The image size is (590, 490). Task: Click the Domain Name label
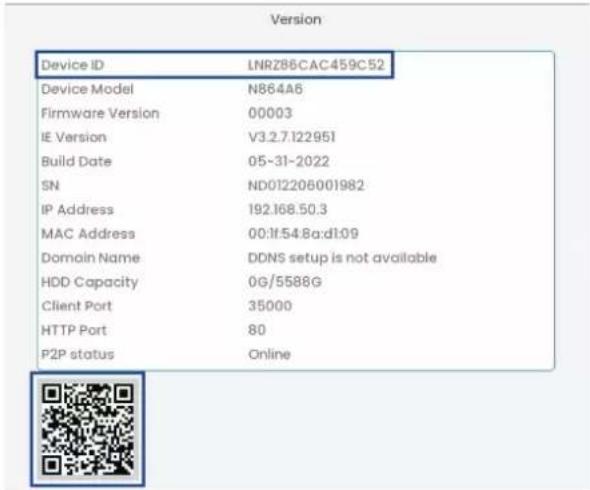pos(91,258)
